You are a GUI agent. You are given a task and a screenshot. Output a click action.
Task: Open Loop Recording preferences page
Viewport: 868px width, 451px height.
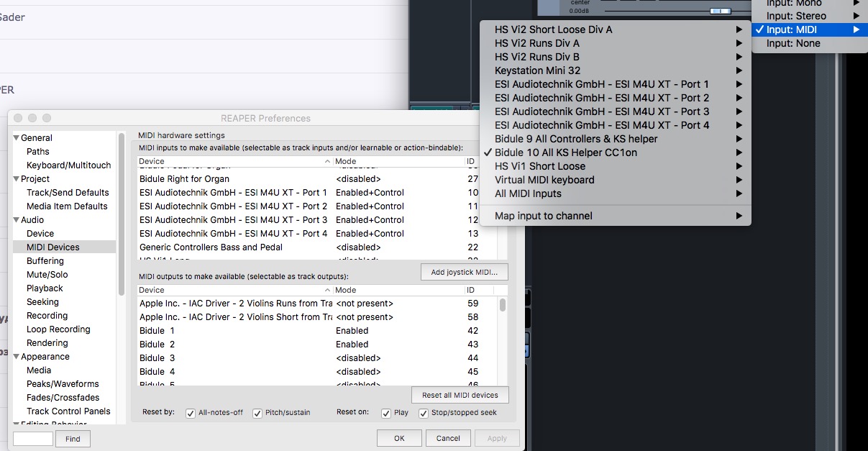58,329
